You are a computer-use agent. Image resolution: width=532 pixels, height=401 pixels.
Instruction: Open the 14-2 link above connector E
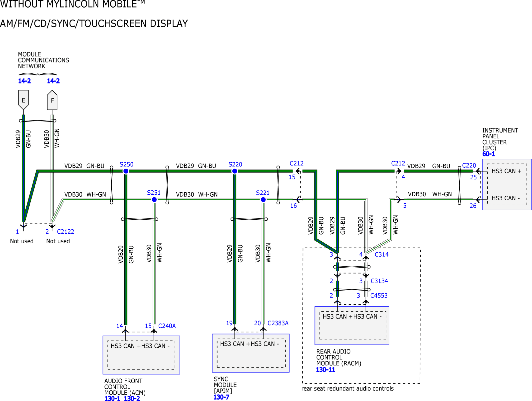[x=24, y=81]
